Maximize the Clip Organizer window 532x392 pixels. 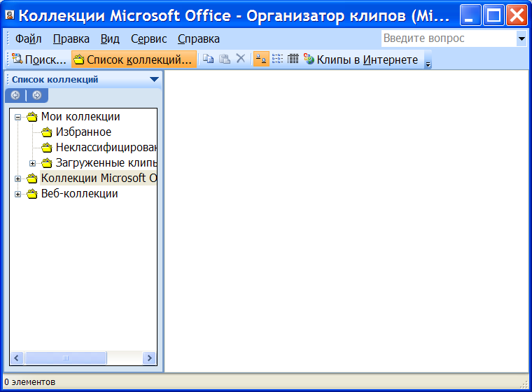[493, 15]
